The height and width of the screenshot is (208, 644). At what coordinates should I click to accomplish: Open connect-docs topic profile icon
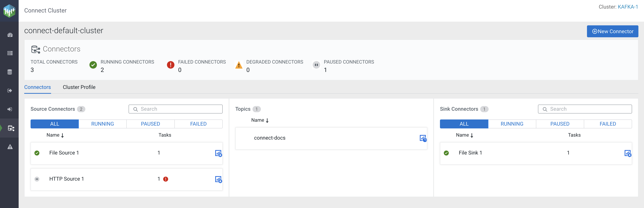point(423,138)
